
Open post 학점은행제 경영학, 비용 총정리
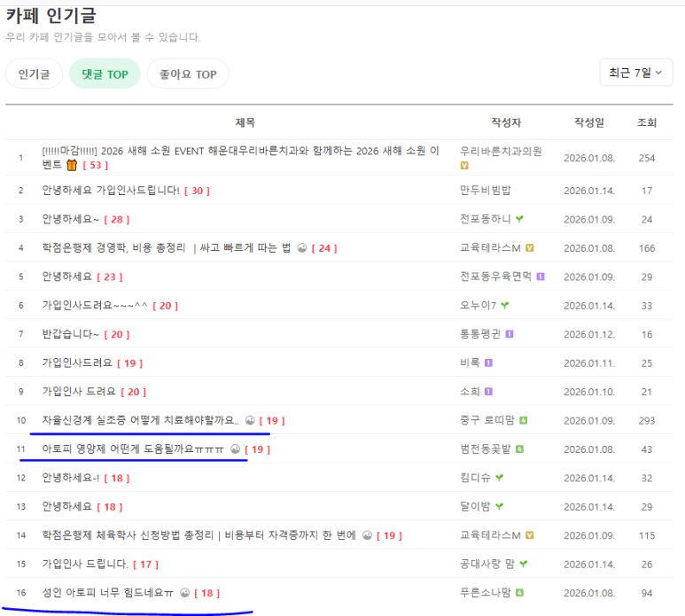[167, 248]
